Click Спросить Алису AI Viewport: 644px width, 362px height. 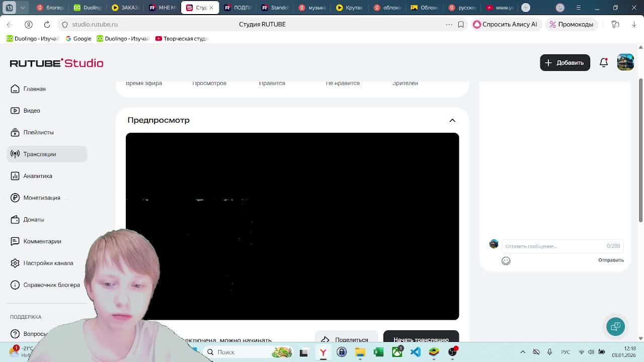pos(505,24)
